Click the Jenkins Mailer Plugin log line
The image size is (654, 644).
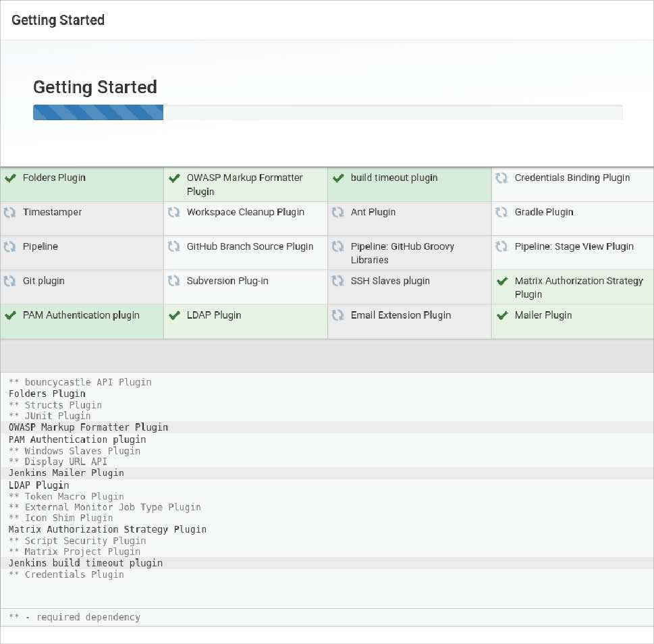66,473
